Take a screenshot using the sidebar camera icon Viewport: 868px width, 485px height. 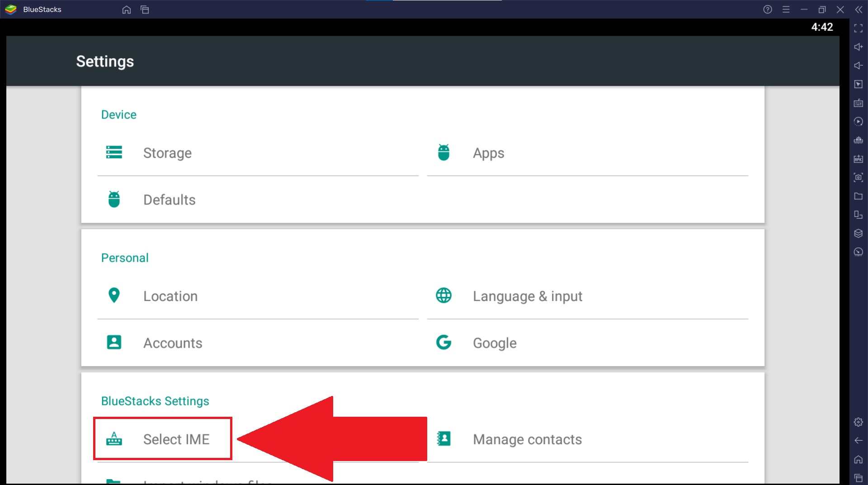(x=858, y=178)
